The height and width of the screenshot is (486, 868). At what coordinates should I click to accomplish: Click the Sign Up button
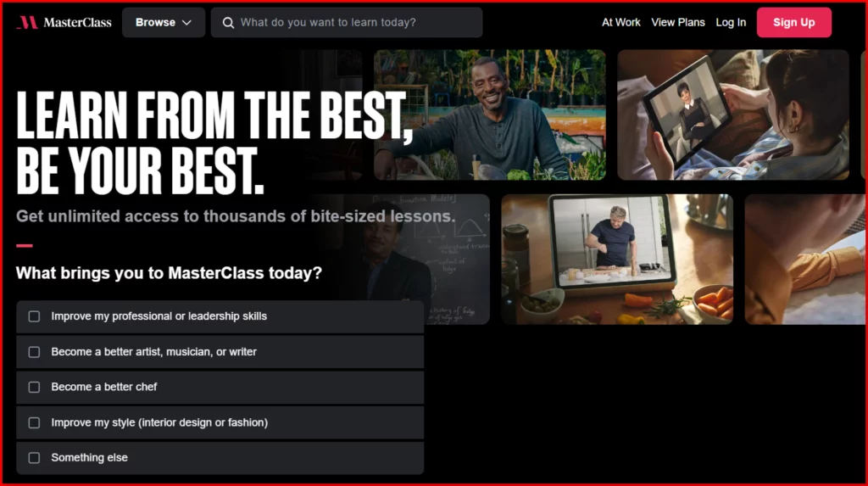[x=793, y=22]
